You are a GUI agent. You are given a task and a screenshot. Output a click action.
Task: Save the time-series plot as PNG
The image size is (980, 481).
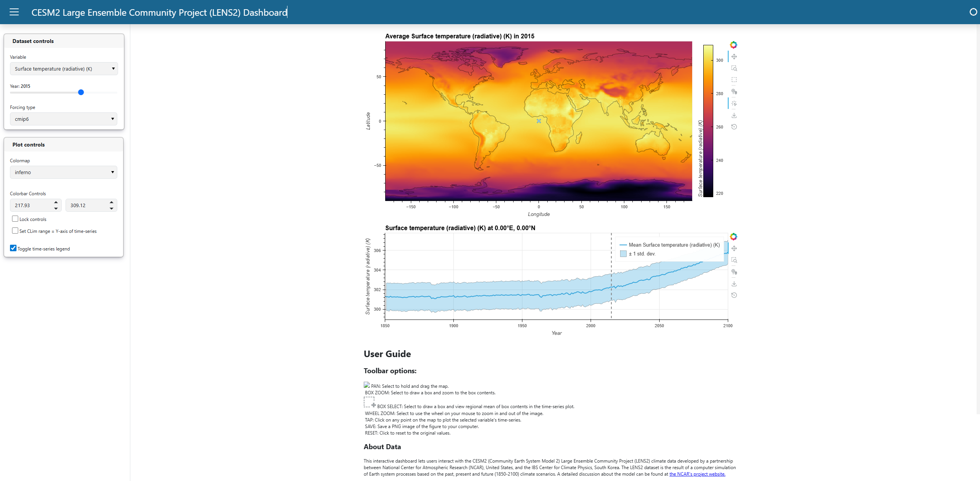(734, 283)
